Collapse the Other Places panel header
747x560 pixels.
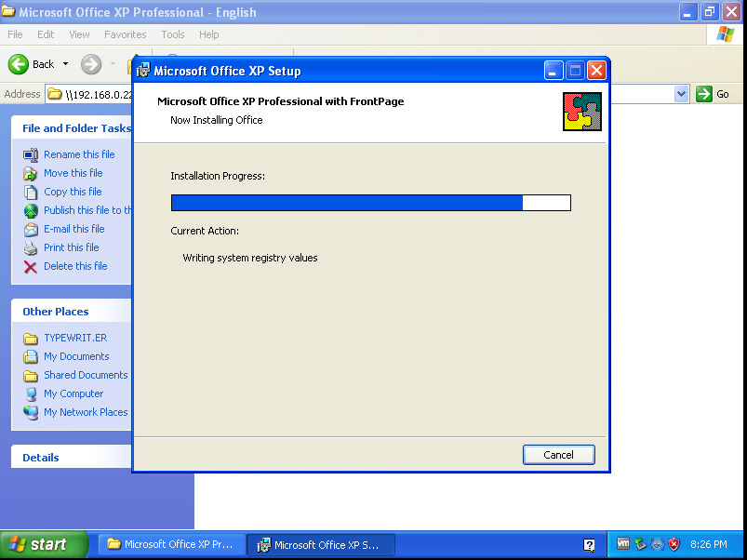72,312
